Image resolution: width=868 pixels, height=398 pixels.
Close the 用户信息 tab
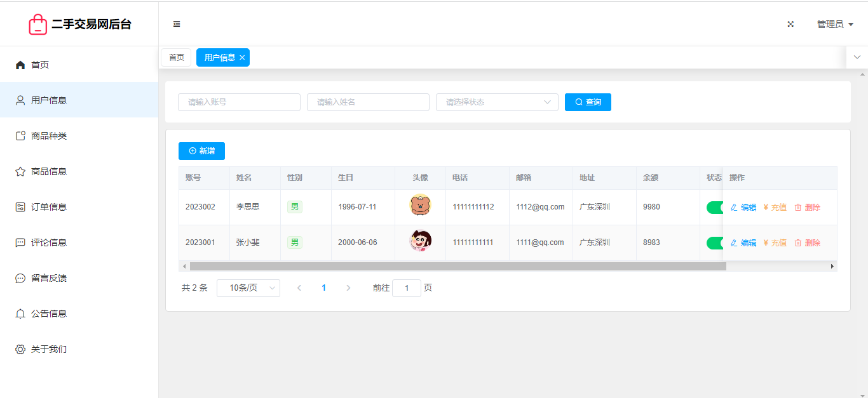[x=242, y=58]
